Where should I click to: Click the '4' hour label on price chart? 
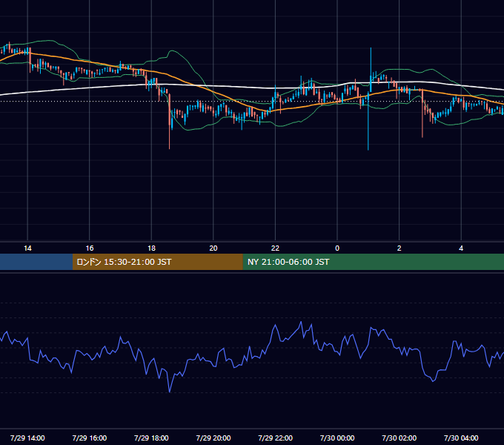point(461,248)
